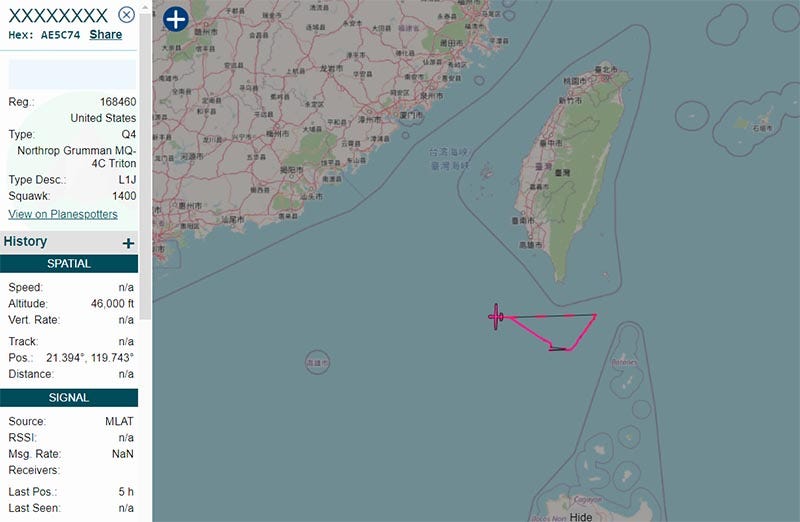Click the position coordinates value
The height and width of the screenshot is (522, 800).
tap(90, 358)
